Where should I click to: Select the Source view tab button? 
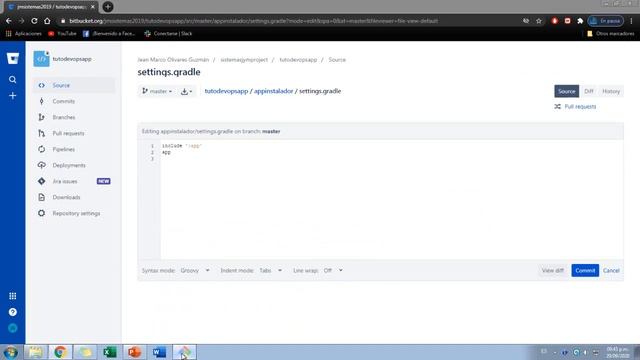pos(567,91)
